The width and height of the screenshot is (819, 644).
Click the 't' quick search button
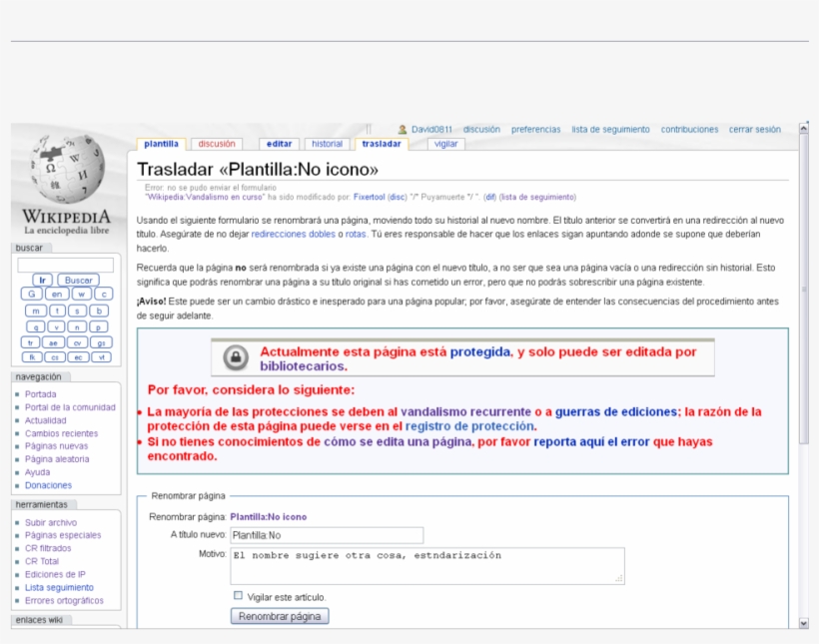[x=57, y=311]
